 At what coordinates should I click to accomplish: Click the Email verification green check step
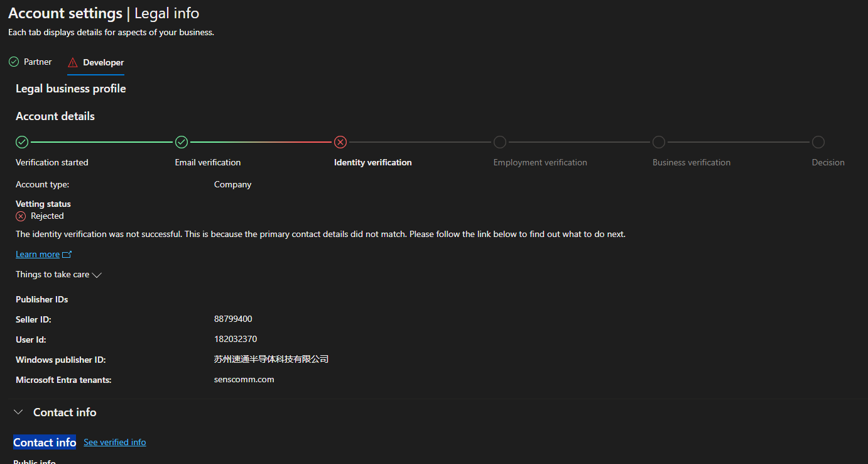tap(182, 142)
